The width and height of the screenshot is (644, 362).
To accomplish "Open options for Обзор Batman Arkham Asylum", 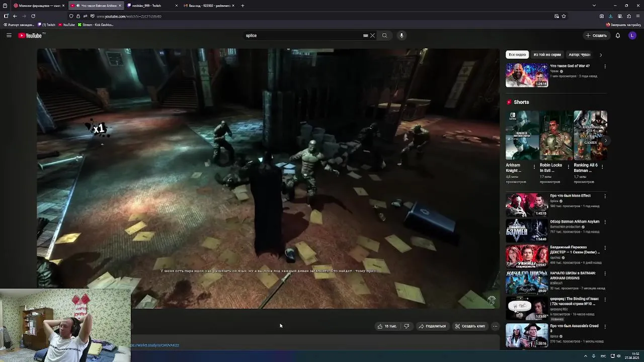I will tap(605, 222).
